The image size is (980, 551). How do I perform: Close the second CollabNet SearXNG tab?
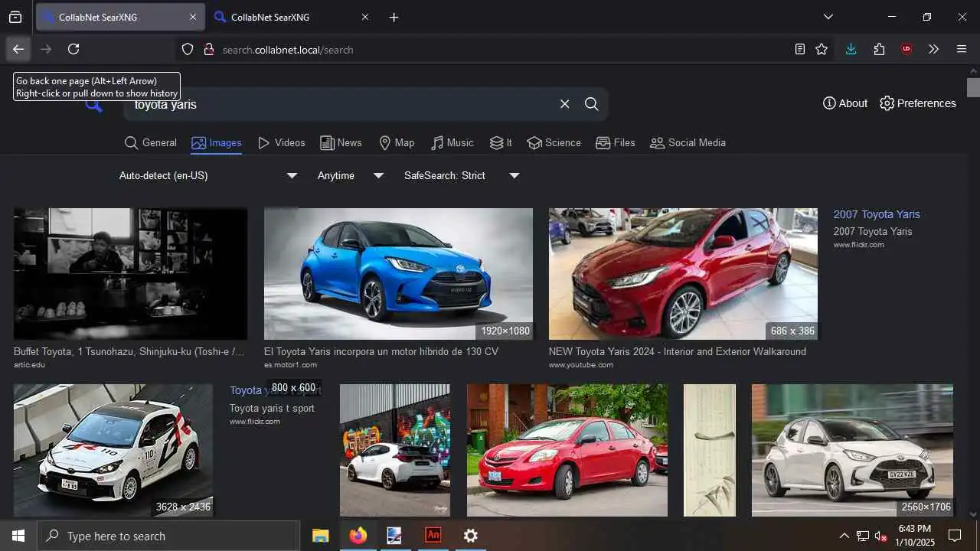[364, 17]
